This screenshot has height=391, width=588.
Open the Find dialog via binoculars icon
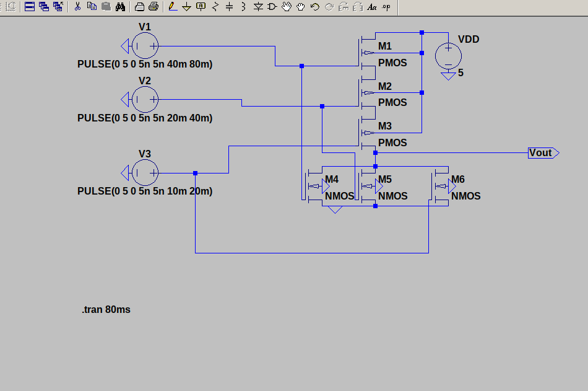(x=121, y=7)
